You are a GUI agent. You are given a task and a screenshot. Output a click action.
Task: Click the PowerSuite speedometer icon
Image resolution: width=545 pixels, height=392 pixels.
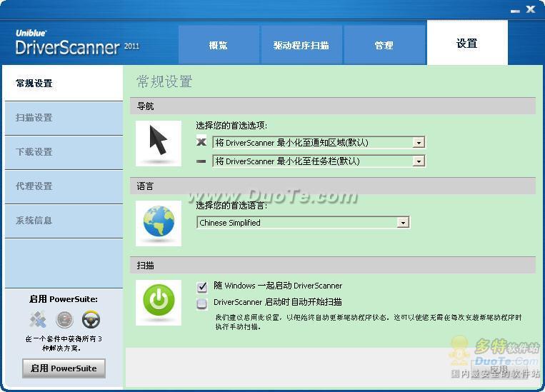tap(65, 319)
